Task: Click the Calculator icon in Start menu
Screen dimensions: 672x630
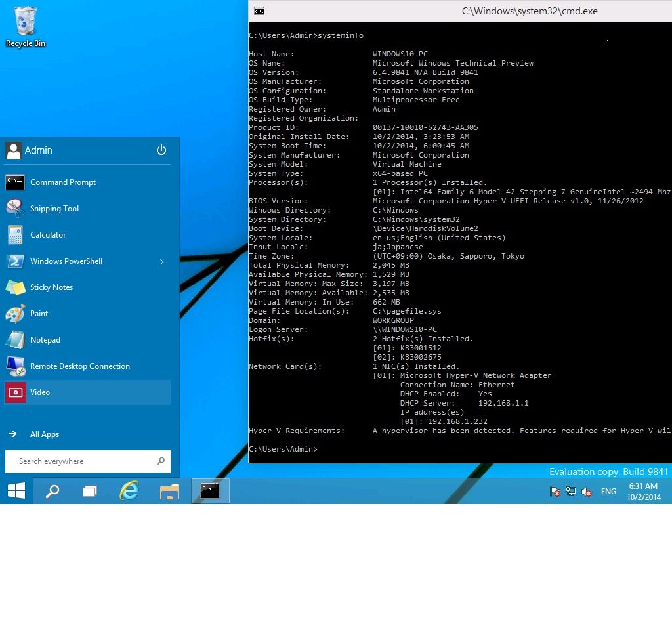Action: pyautogui.click(x=15, y=235)
